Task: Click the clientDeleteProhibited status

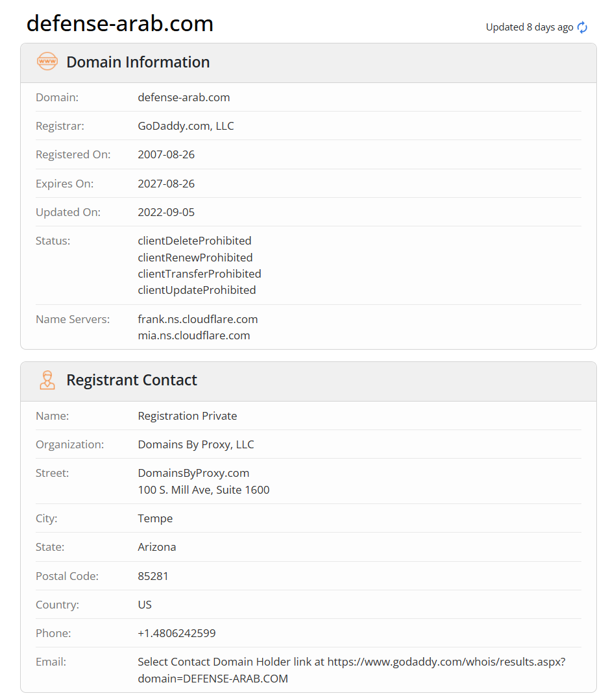Action: point(195,241)
